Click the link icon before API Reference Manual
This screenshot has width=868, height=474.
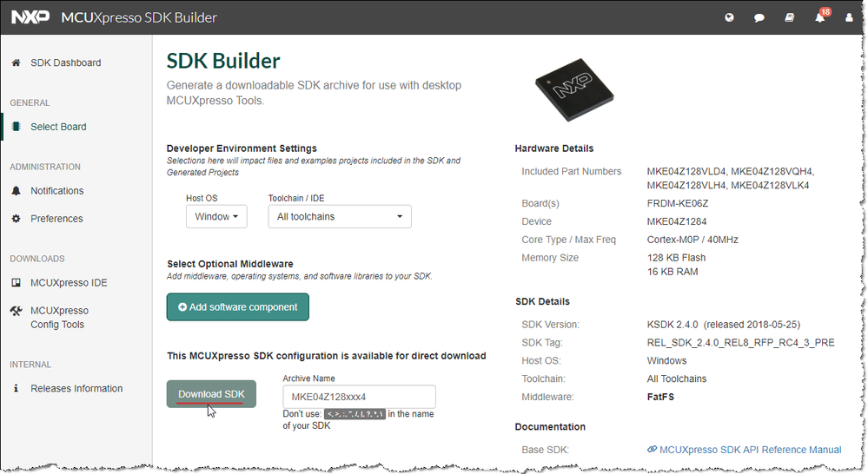point(652,450)
